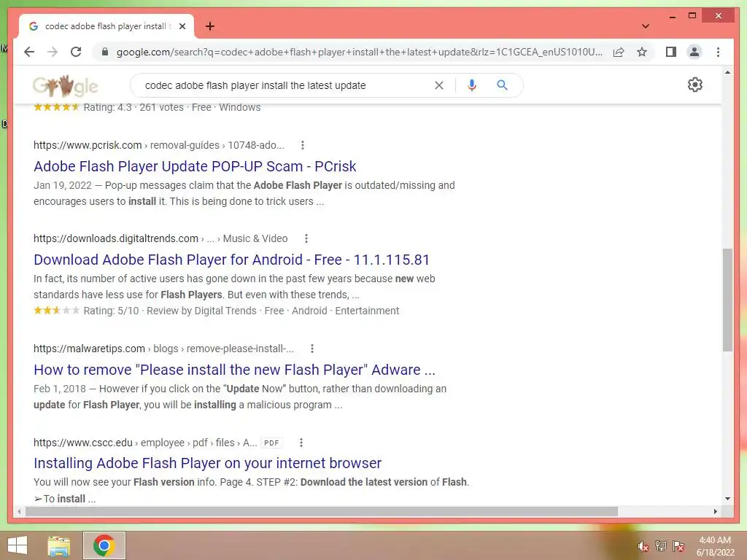Click the muted volume tray icon
This screenshot has width=747, height=560.
click(643, 546)
